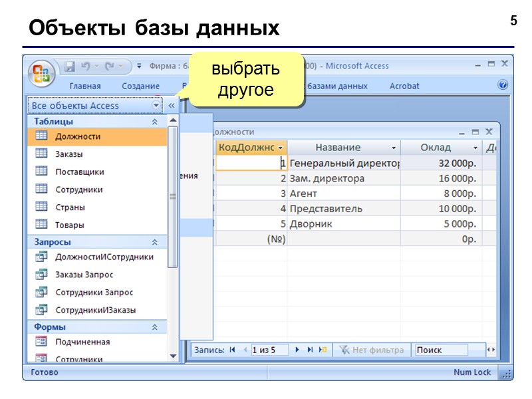Viewport: 532px width, 399px height.
Task: Click the 32 000р. salary cell
Action: [x=442, y=163]
